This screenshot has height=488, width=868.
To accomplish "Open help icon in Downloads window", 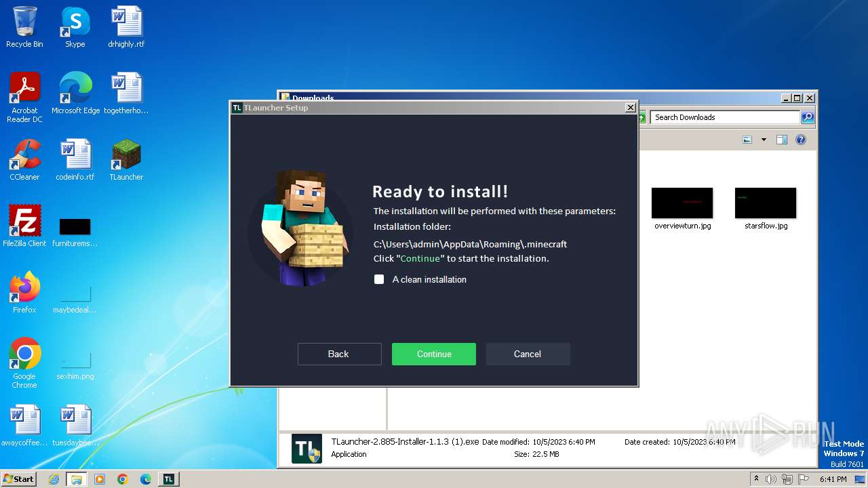I will point(801,140).
